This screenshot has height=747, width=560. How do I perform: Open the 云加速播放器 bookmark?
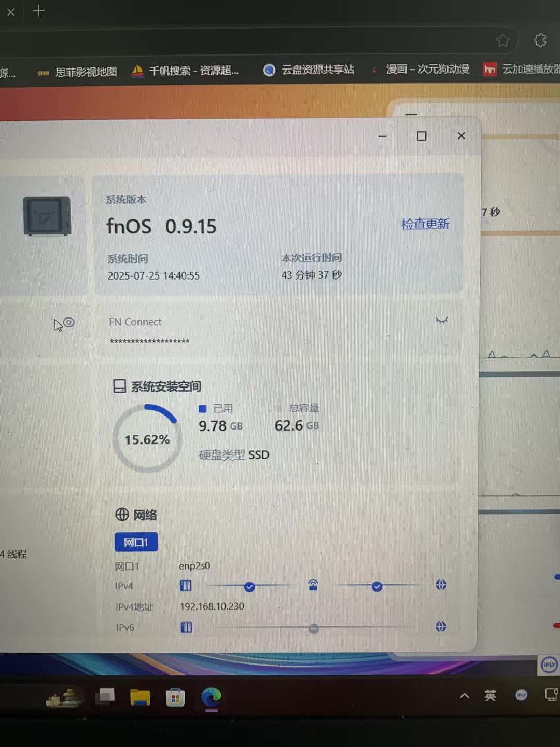pyautogui.click(x=521, y=69)
